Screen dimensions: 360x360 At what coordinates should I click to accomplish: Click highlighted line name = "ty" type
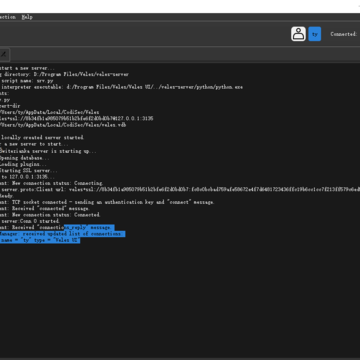click(40, 240)
